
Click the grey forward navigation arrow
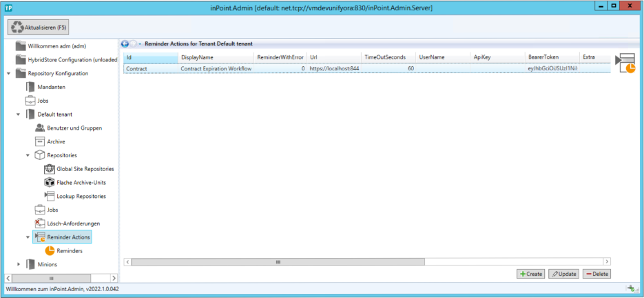point(133,43)
